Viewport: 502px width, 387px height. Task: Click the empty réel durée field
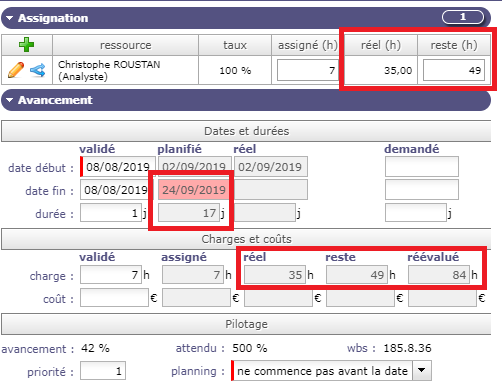pyautogui.click(x=265, y=213)
